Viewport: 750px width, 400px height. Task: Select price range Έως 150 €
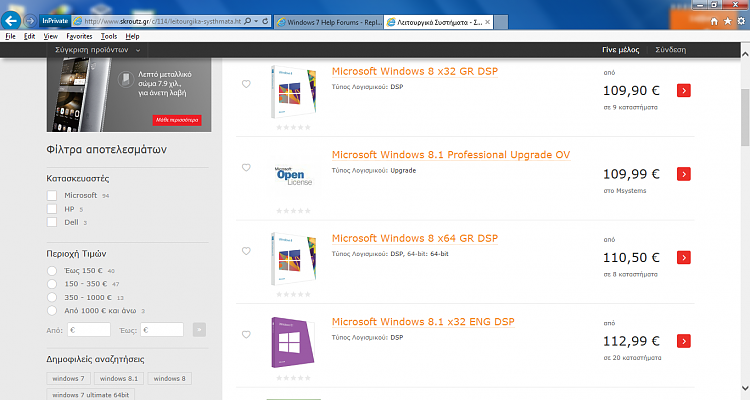coord(52,271)
